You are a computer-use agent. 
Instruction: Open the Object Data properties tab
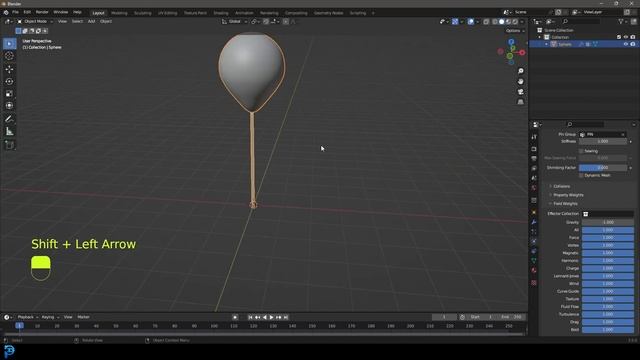pyautogui.click(x=534, y=260)
